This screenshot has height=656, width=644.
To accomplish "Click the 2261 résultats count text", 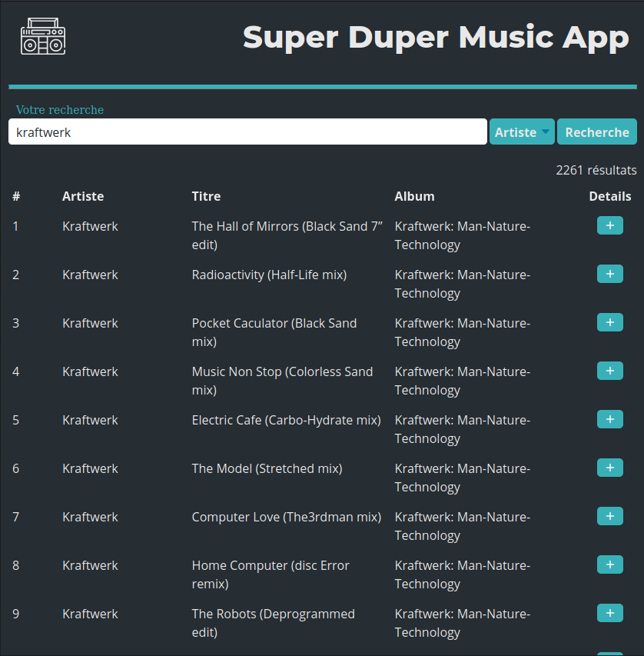I will (x=596, y=170).
